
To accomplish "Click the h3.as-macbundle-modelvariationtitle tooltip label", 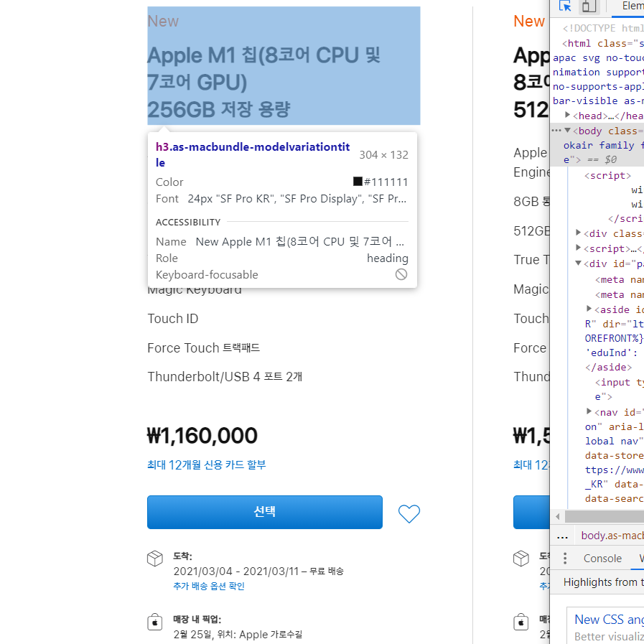I will click(x=253, y=154).
